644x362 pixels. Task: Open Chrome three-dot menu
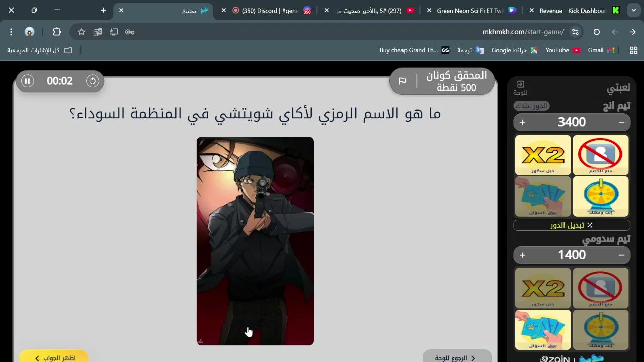11,32
